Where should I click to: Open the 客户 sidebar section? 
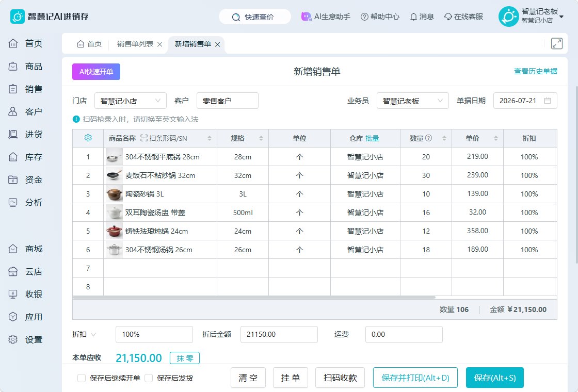coord(25,111)
